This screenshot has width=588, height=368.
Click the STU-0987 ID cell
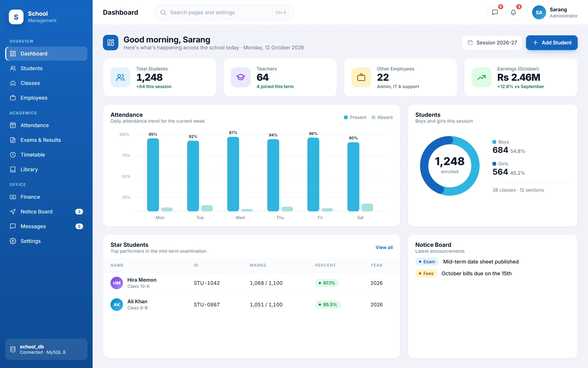207,305
